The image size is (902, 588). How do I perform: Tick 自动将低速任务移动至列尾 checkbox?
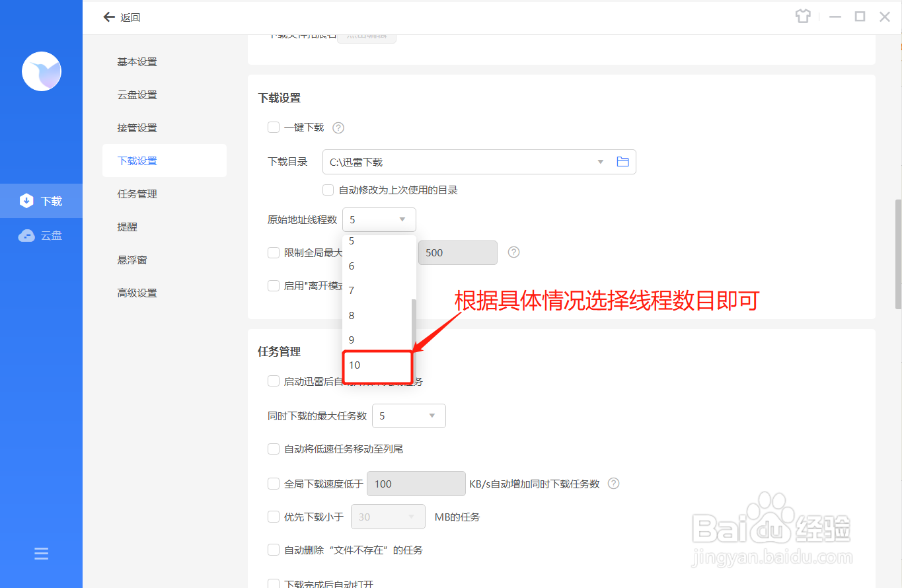(x=274, y=449)
